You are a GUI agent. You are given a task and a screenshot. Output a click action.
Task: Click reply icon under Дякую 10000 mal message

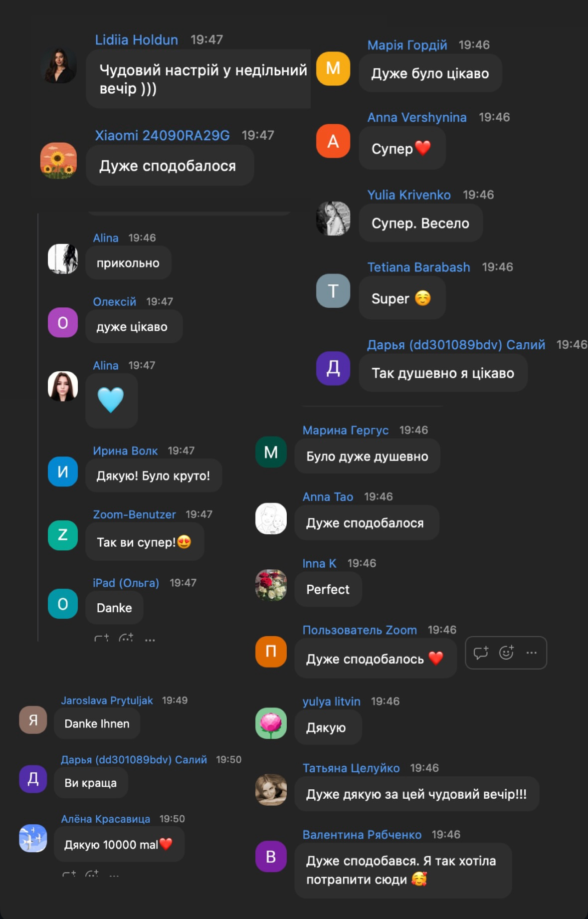[69, 874]
